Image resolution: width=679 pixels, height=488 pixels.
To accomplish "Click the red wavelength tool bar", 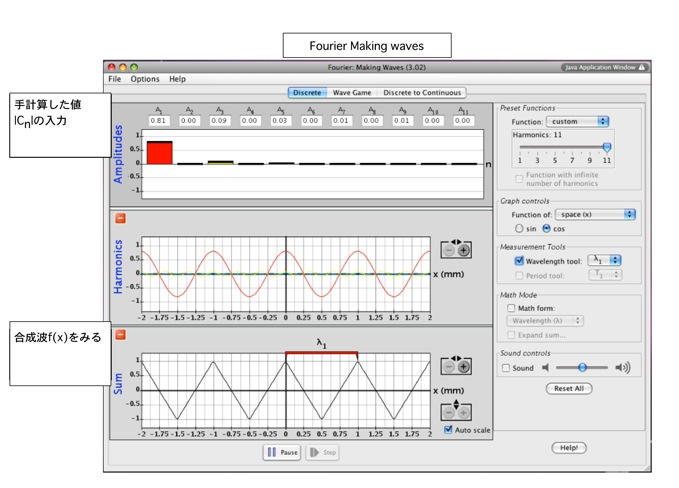I will pyautogui.click(x=321, y=353).
